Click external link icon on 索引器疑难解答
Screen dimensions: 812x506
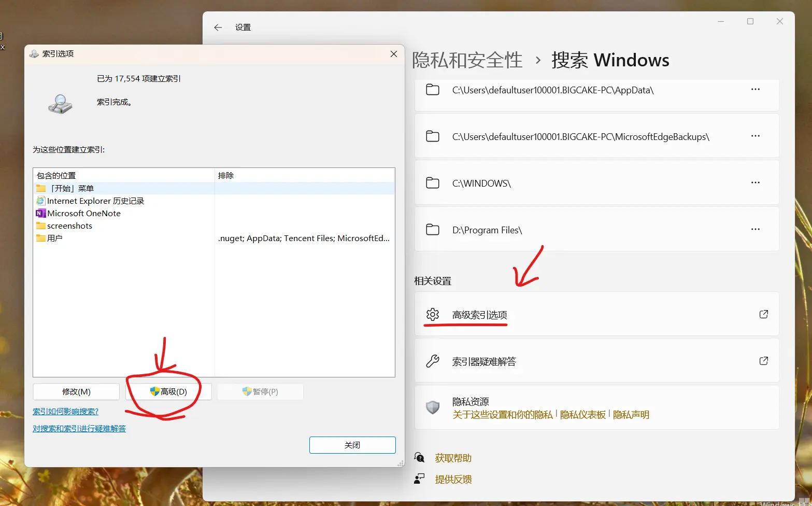click(764, 361)
